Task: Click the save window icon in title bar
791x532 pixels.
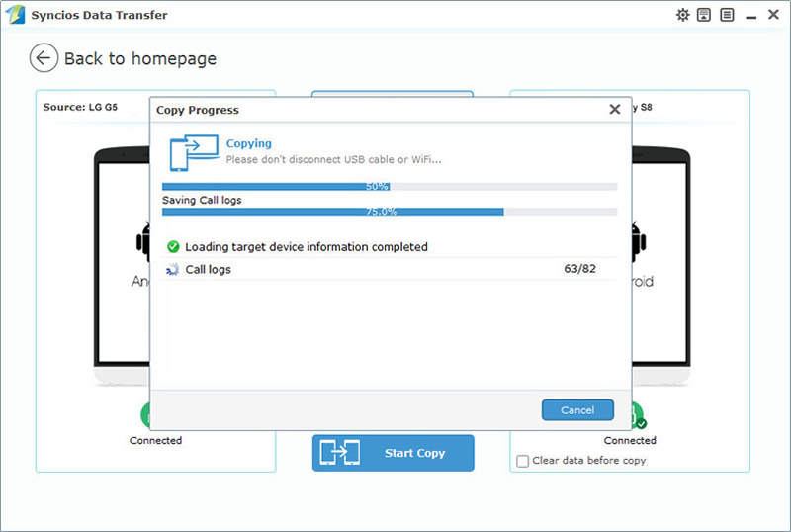Action: pyautogui.click(x=704, y=15)
